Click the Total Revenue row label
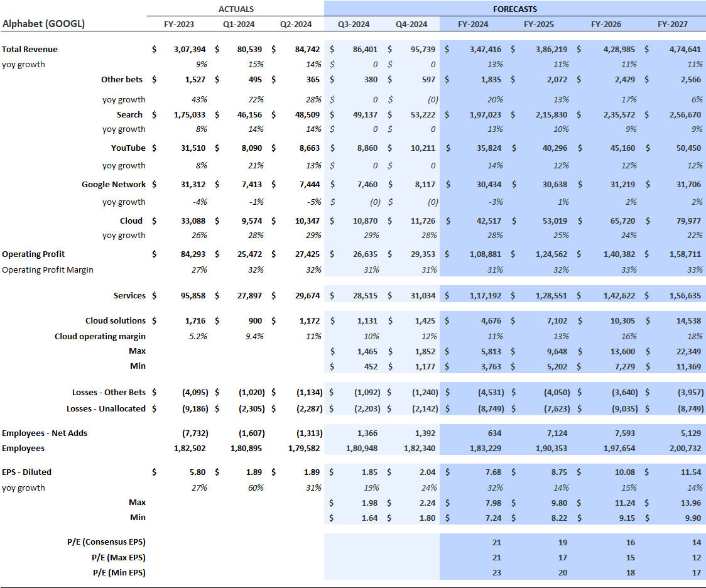 pyautogui.click(x=30, y=49)
